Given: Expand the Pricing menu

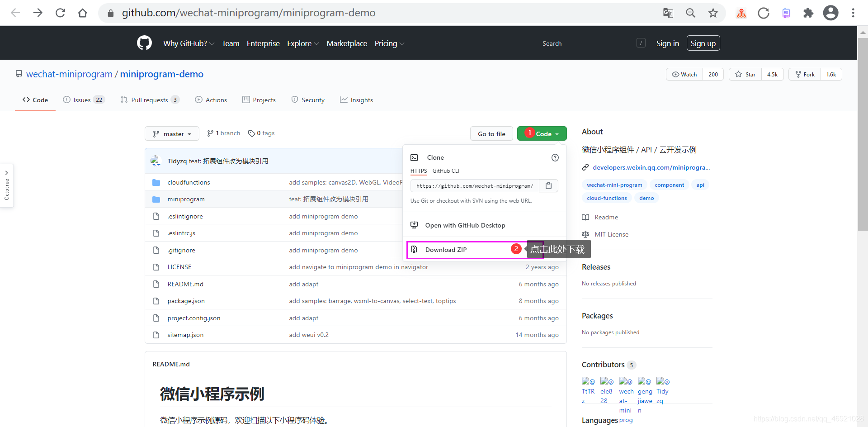Looking at the screenshot, I should tap(389, 43).
